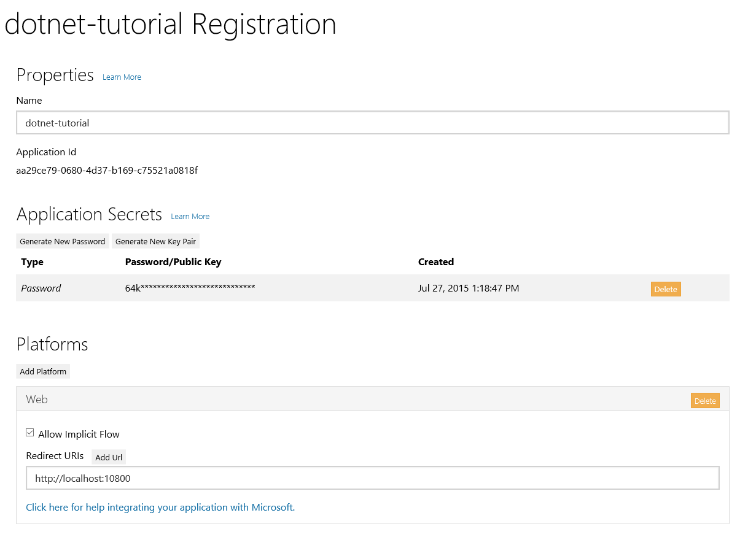Click Add Platform button

(43, 371)
